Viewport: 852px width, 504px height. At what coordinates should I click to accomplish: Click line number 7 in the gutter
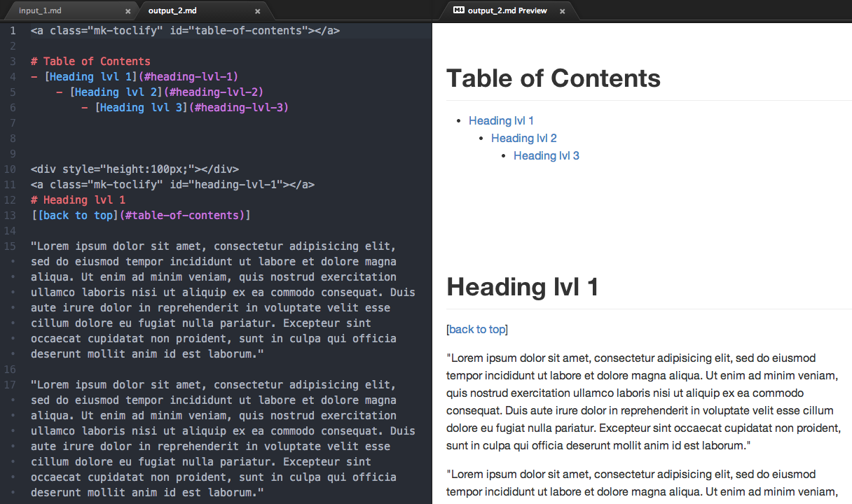tap(13, 123)
